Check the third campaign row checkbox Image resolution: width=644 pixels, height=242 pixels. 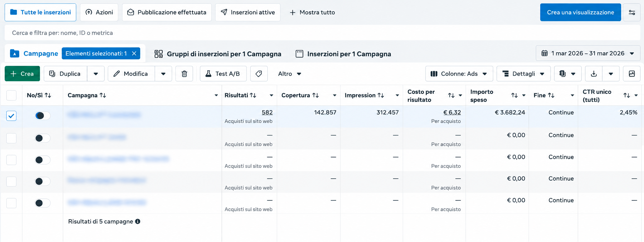point(11,160)
